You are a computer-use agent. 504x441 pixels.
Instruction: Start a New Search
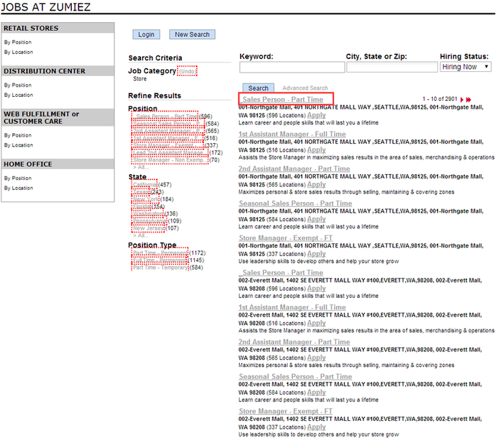192,34
